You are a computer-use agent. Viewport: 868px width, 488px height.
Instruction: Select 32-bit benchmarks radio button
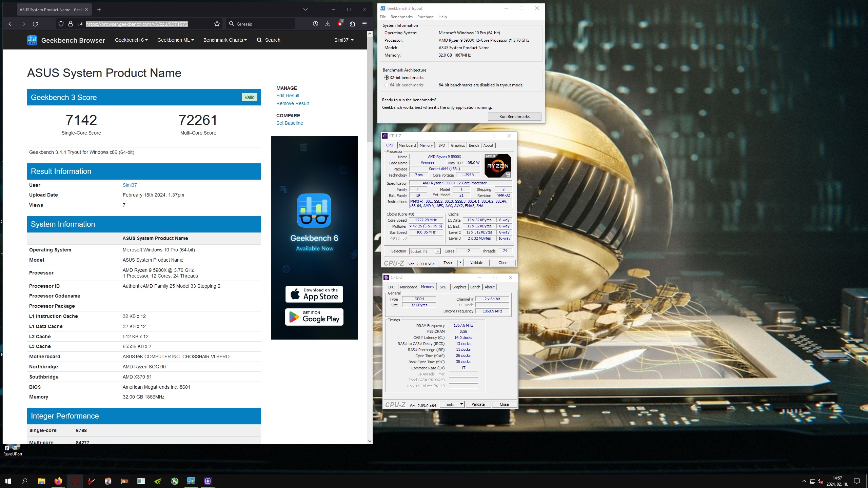coord(387,78)
